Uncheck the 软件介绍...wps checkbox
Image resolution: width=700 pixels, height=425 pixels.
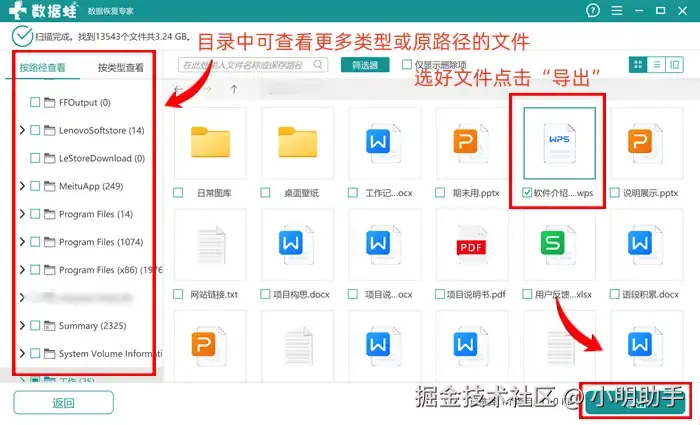click(x=527, y=193)
